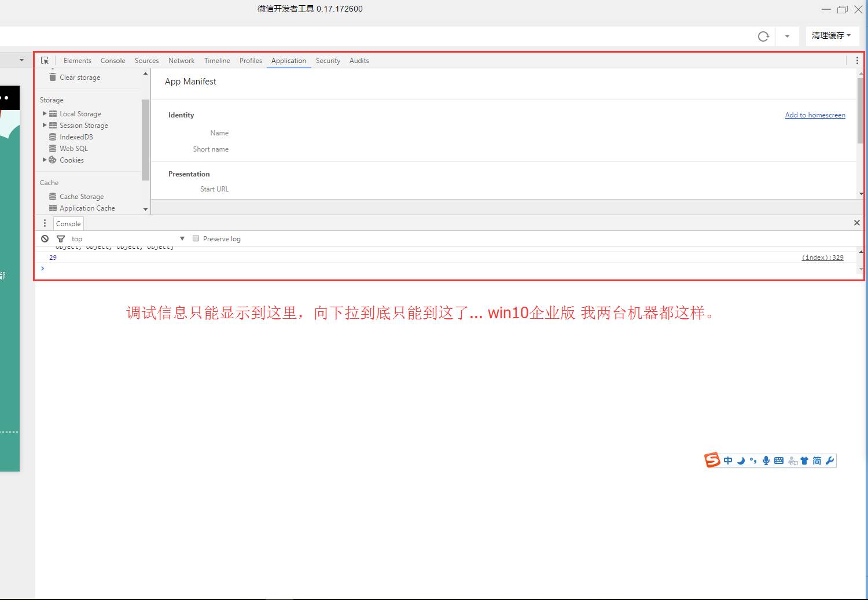This screenshot has height=600, width=868.
Task: Click the refresh icon in top toolbar
Action: point(763,36)
